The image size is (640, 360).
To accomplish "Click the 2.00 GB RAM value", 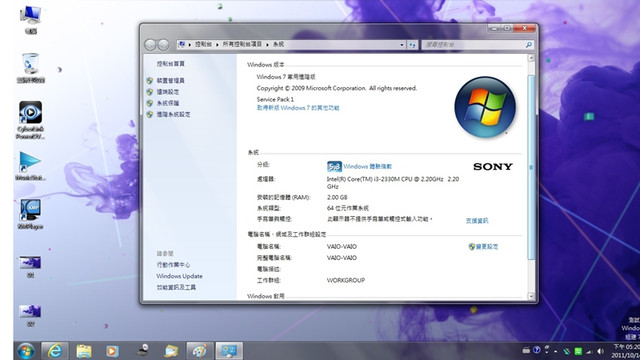I will pyautogui.click(x=337, y=197).
